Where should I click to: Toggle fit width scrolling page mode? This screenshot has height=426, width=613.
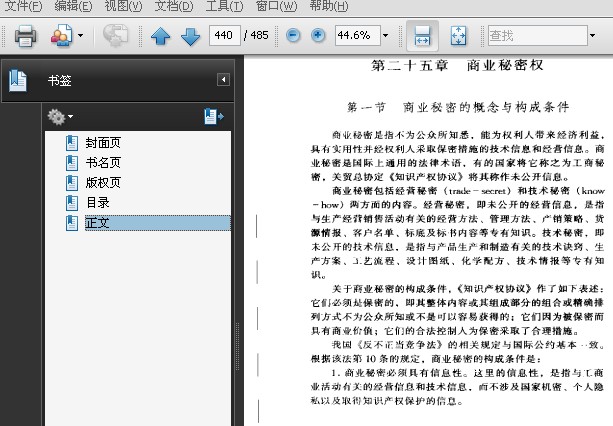pos(422,36)
